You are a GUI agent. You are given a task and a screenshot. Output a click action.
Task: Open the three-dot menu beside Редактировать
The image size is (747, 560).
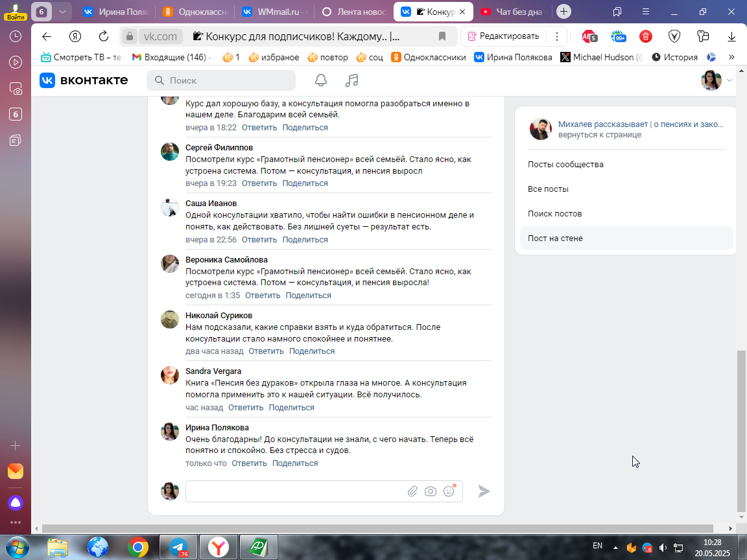[556, 36]
